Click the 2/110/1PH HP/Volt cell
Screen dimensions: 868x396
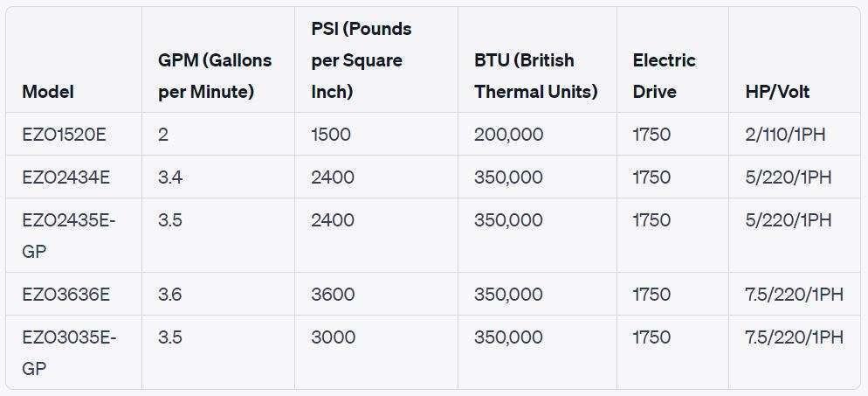pyautogui.click(x=785, y=135)
